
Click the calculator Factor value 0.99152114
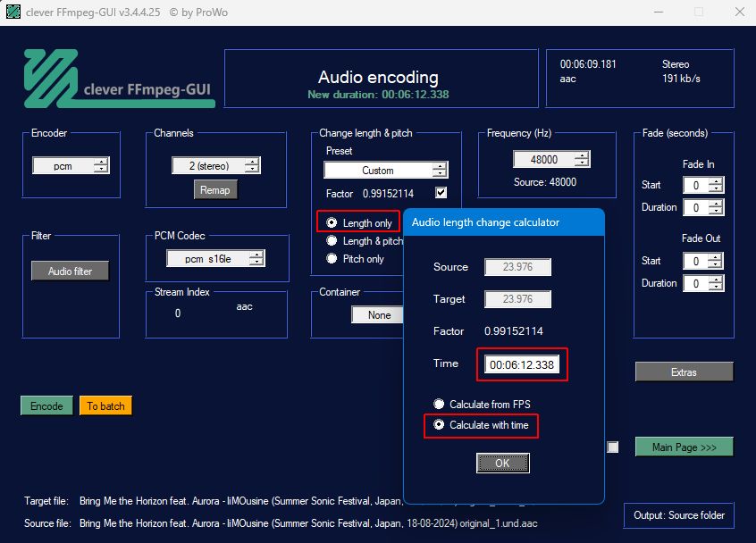point(514,331)
